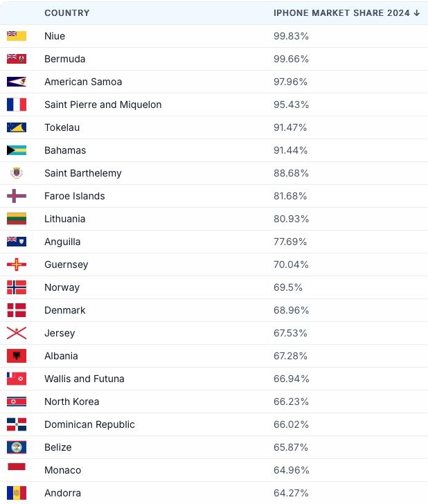This screenshot has height=504, width=428.
Task: Click Guernsey's 70.04% market share value
Action: pos(291,264)
